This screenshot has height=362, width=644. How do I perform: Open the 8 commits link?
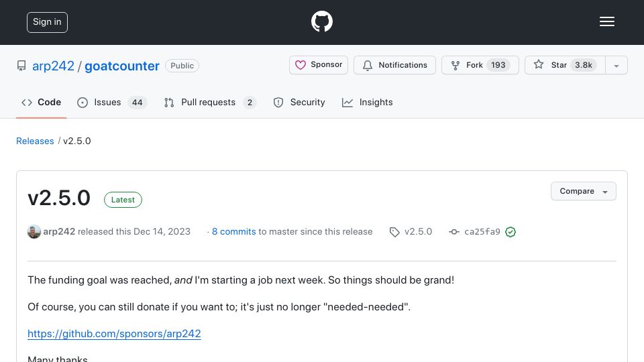[233, 231]
